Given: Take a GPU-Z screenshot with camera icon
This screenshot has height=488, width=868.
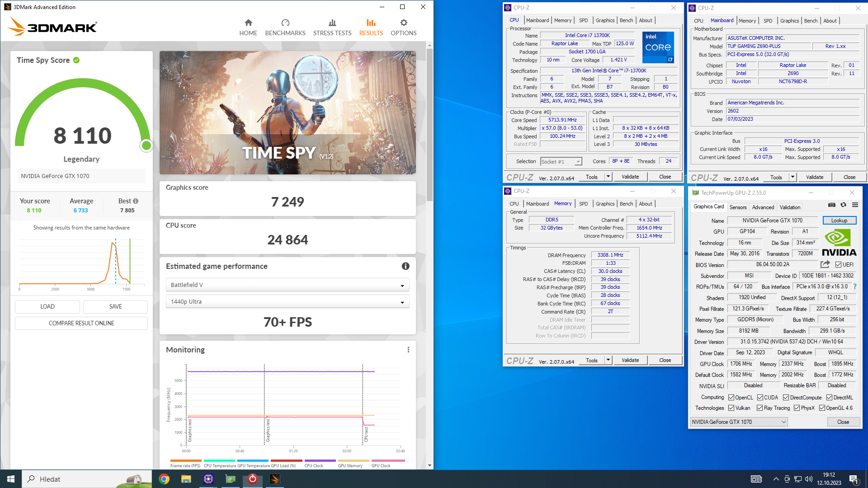Looking at the screenshot, I should point(832,205).
